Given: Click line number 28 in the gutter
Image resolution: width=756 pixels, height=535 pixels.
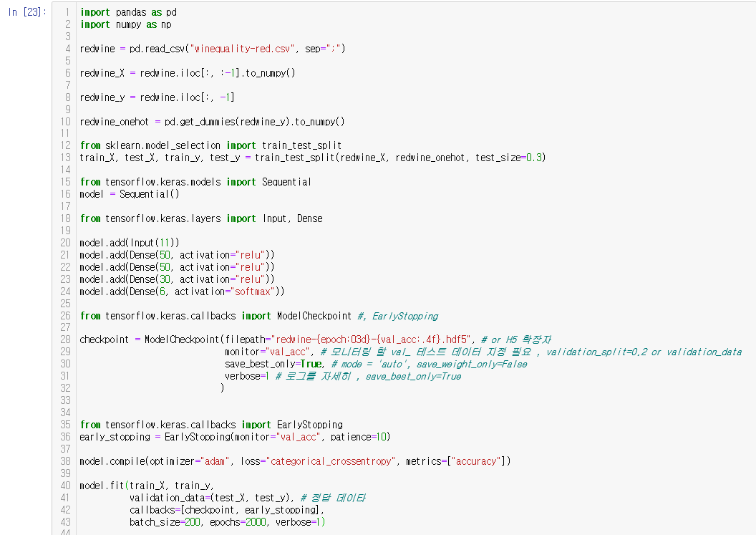Looking at the screenshot, I should (x=66, y=339).
